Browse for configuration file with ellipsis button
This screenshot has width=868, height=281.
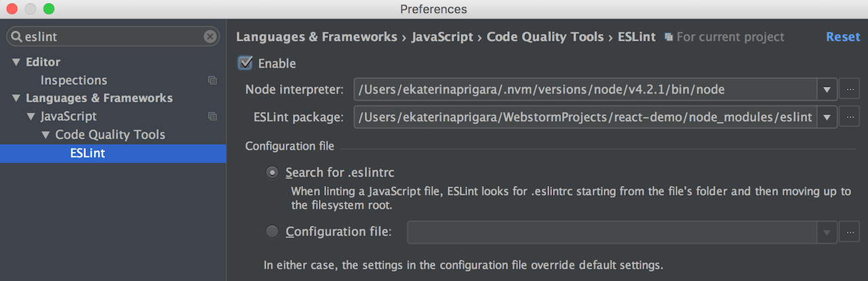click(849, 232)
